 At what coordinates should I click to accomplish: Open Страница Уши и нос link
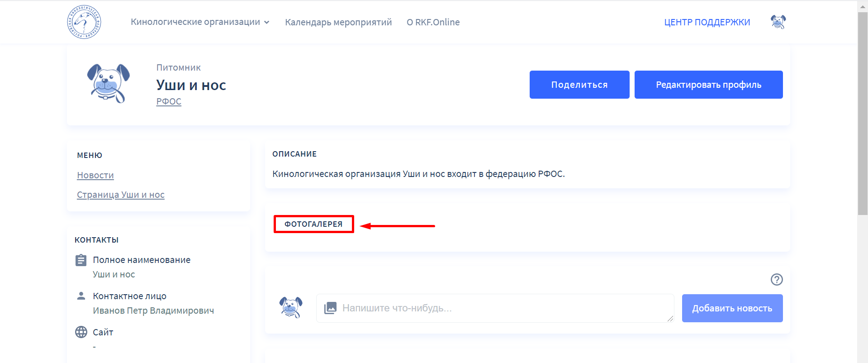tap(121, 195)
